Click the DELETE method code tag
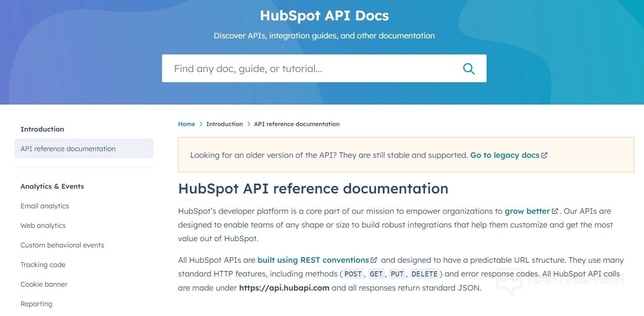The image size is (644, 316). point(424,274)
